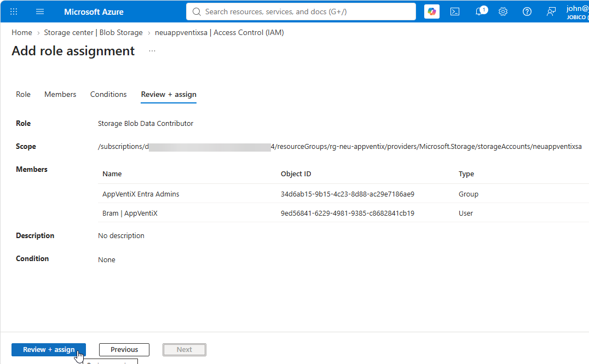Click the Condition field label
This screenshot has height=364, width=589.
click(x=32, y=258)
